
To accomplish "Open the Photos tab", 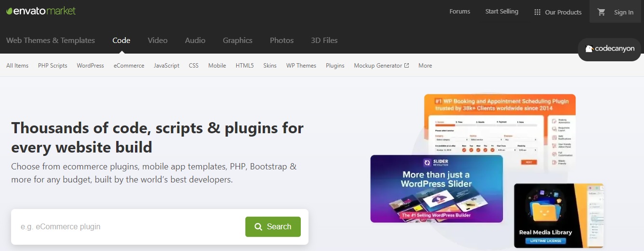I will [x=282, y=40].
